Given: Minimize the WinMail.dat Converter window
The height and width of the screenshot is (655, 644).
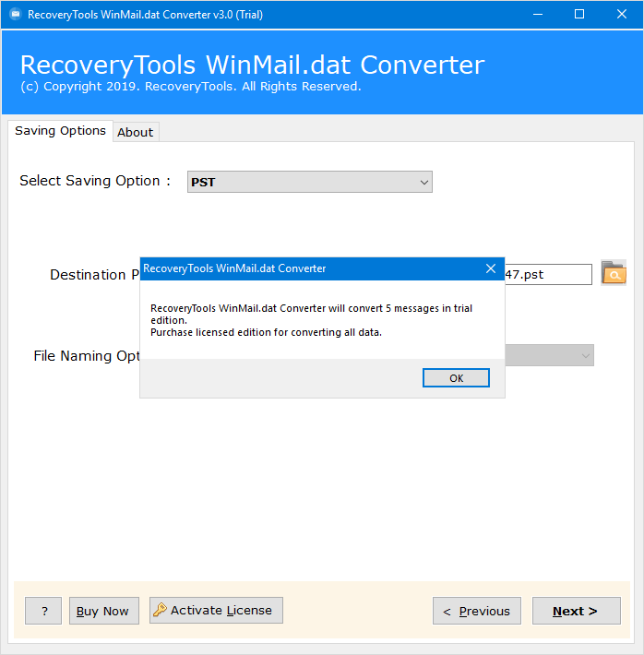Looking at the screenshot, I should click(538, 14).
